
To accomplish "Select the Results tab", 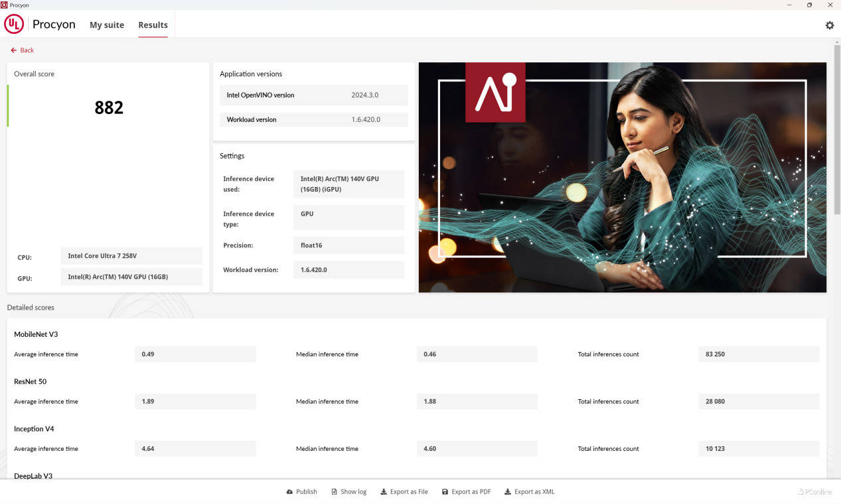I will [x=153, y=25].
